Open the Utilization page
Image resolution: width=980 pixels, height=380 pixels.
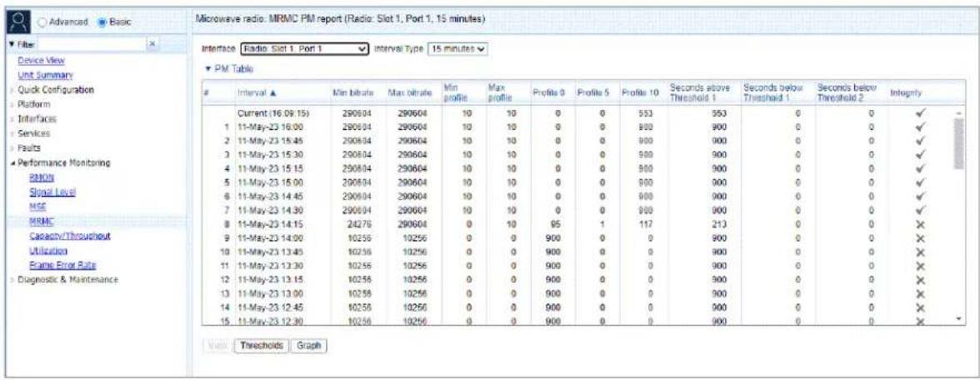(48, 251)
